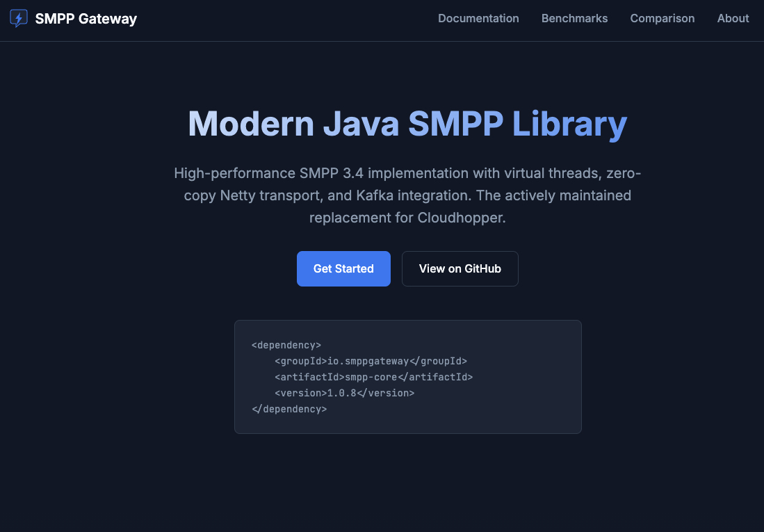
Task: Click the groupId io.smppgateway line
Action: [x=372, y=361]
